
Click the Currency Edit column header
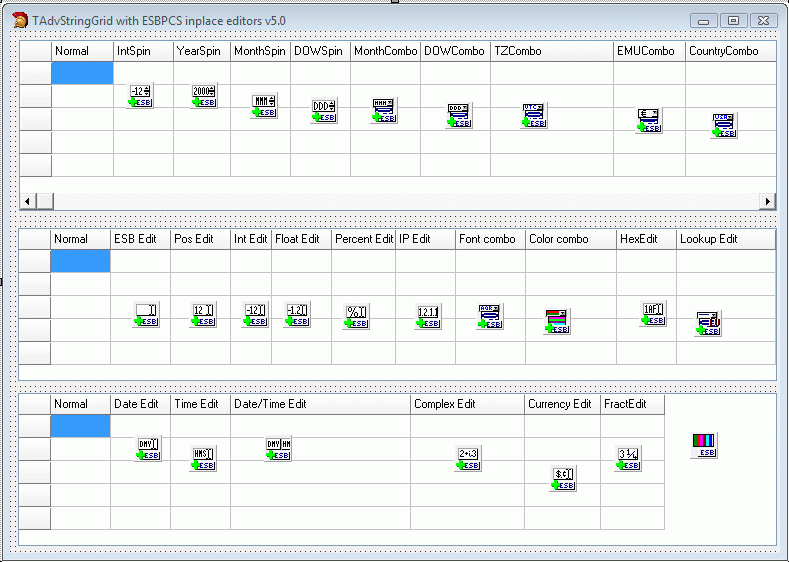[x=562, y=405]
